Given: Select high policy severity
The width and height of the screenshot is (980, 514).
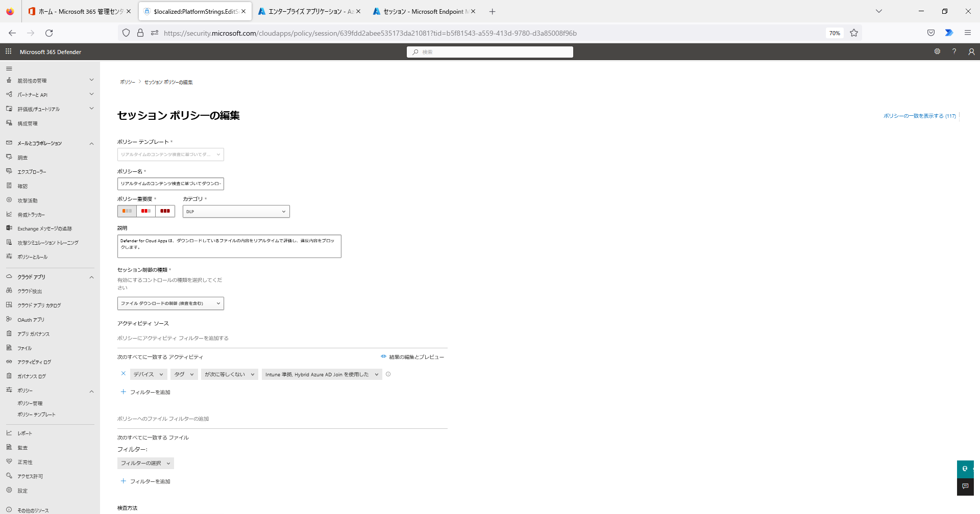Looking at the screenshot, I should pyautogui.click(x=165, y=211).
